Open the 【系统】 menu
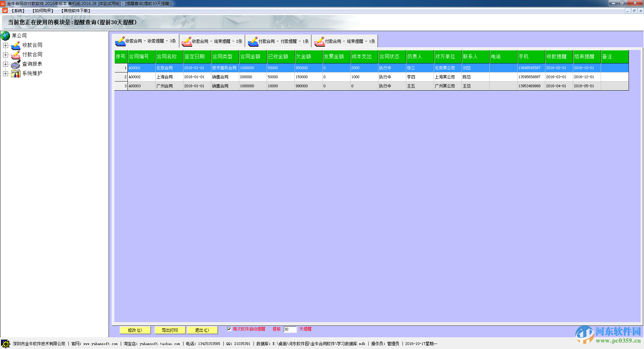This screenshot has width=644, height=349. (x=18, y=11)
